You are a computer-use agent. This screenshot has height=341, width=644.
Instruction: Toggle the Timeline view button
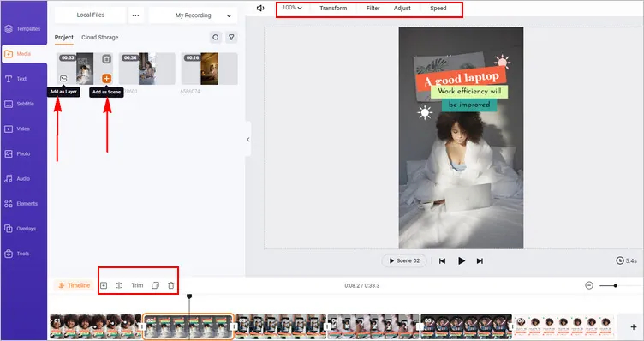[74, 285]
